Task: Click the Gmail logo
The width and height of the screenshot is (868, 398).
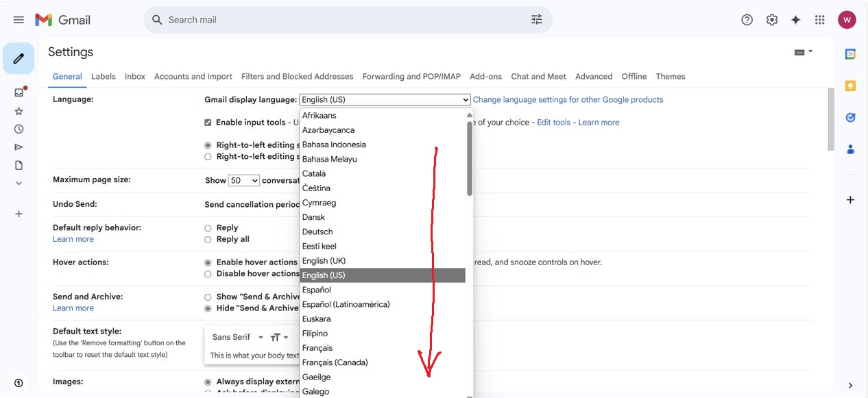Action: pyautogui.click(x=63, y=20)
